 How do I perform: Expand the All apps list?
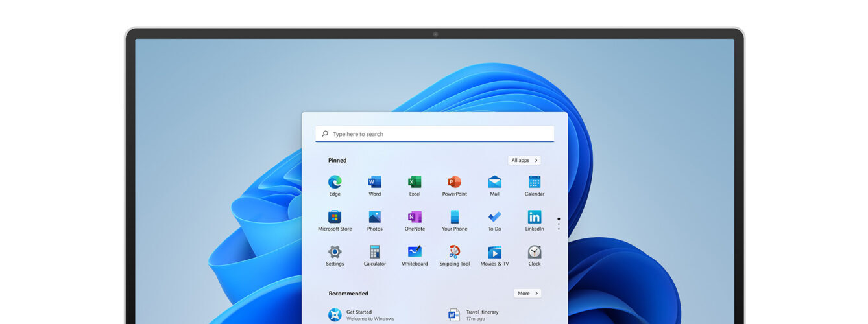tap(524, 160)
